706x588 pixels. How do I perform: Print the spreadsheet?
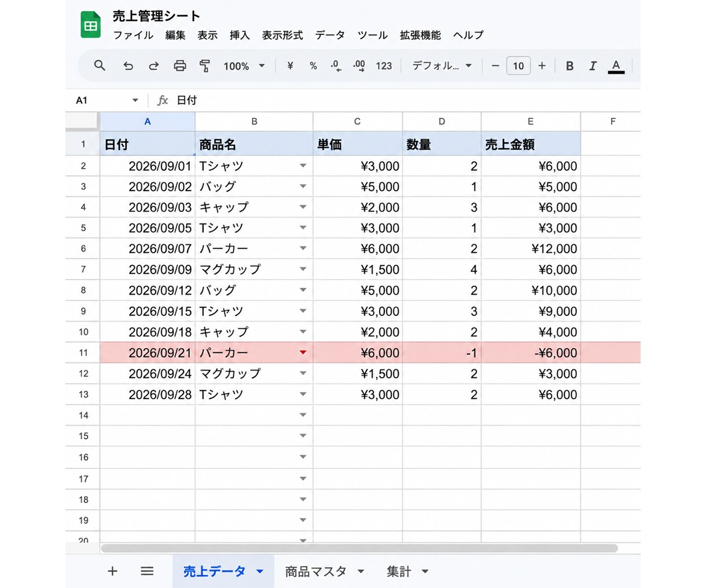[180, 66]
